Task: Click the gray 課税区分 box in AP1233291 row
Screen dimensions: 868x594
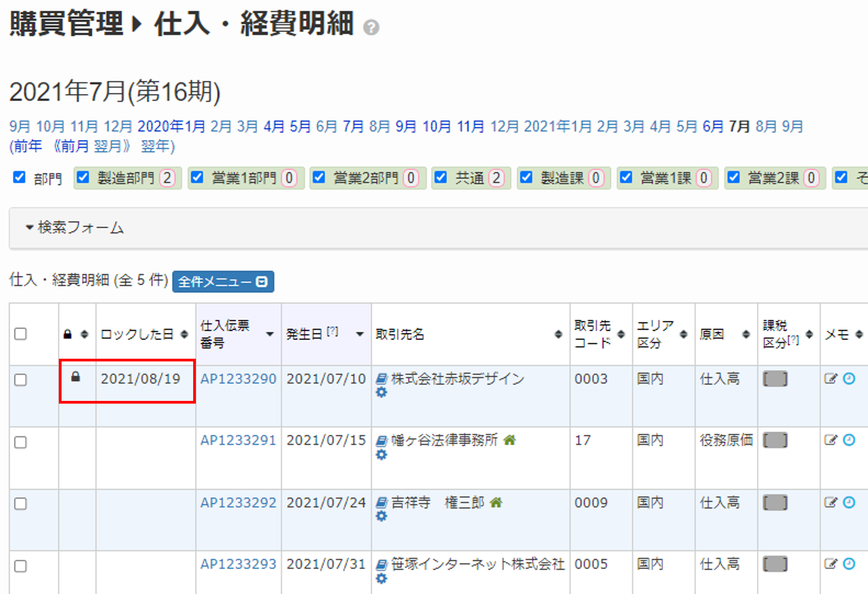Action: [775, 440]
